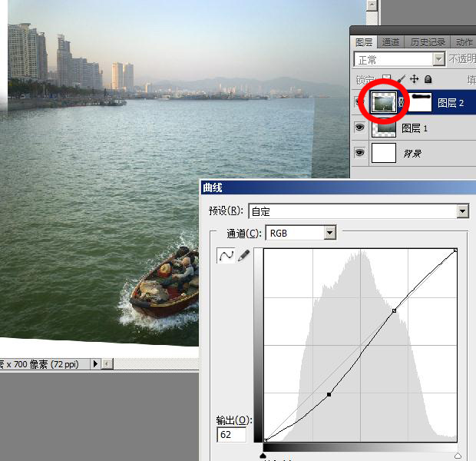Open the 通道 channel dropdown showing RGB
476x461 pixels.
[300, 233]
